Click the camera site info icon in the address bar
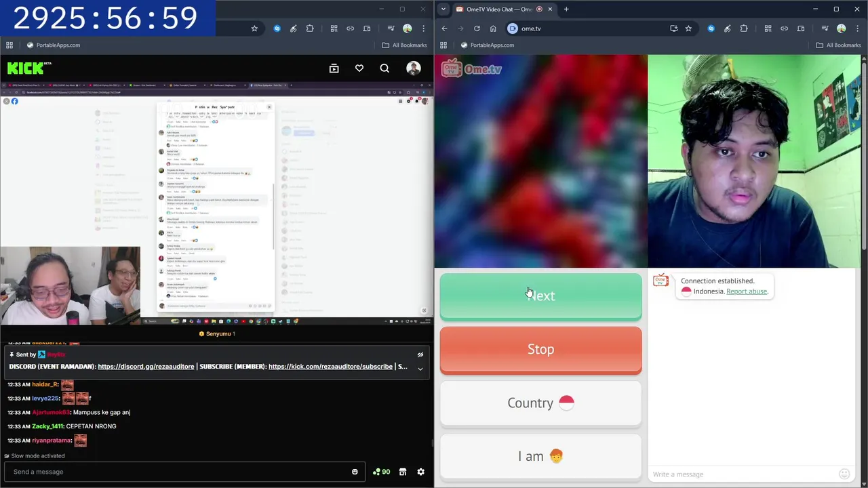The image size is (868, 488). [513, 28]
